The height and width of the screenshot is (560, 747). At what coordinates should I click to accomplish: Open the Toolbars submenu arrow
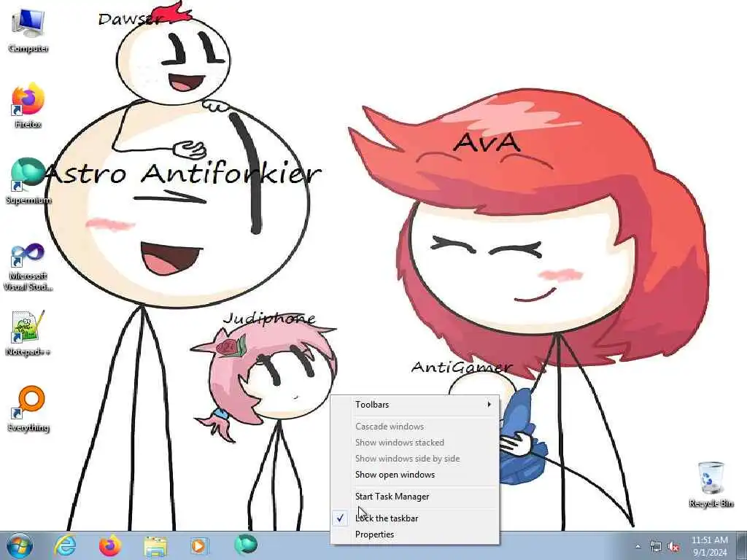tap(489, 404)
